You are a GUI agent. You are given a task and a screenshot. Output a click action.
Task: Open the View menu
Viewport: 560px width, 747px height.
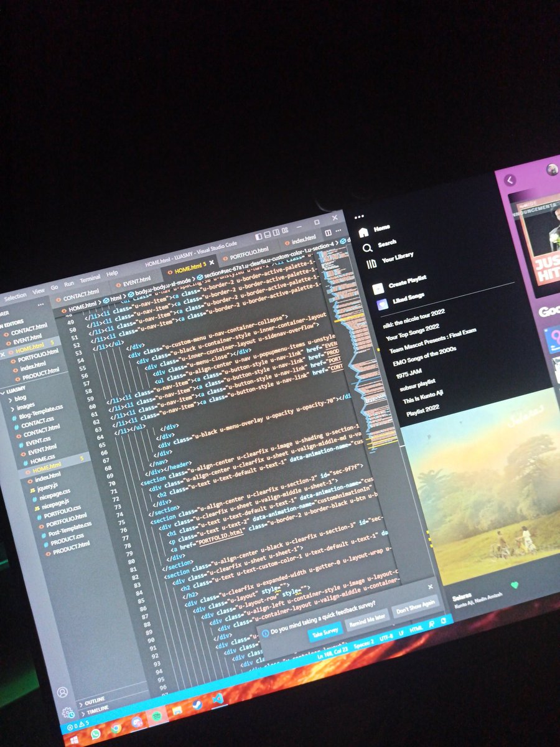[39, 291]
